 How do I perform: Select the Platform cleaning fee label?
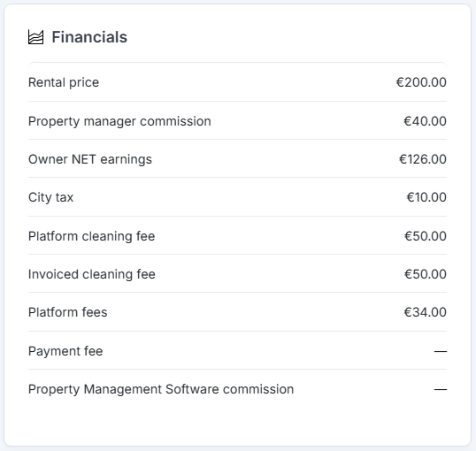point(92,236)
